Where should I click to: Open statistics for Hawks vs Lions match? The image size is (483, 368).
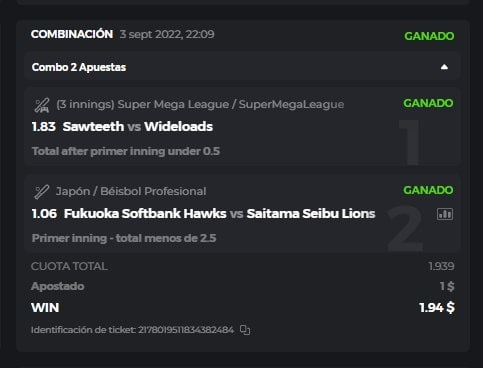(x=445, y=214)
